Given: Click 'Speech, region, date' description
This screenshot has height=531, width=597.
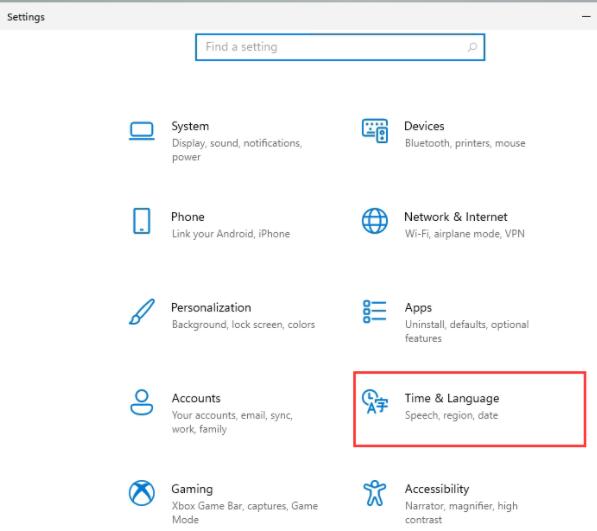Looking at the screenshot, I should click(x=452, y=415).
